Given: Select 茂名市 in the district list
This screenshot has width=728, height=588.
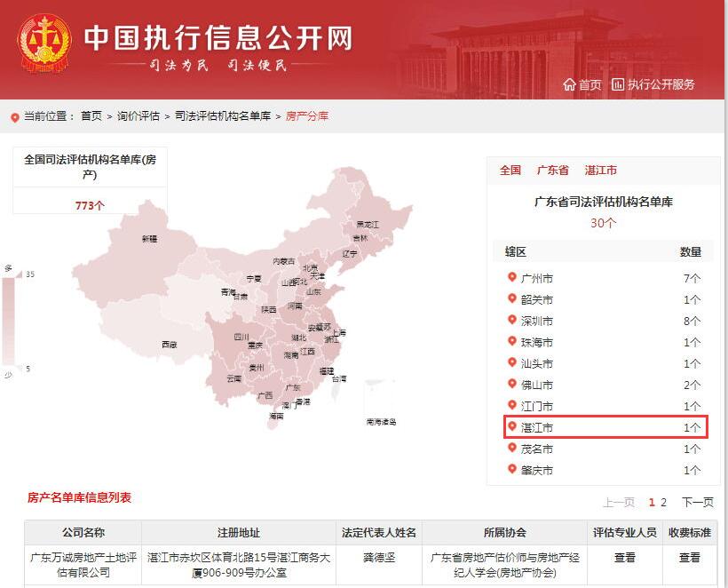Looking at the screenshot, I should [x=537, y=449].
